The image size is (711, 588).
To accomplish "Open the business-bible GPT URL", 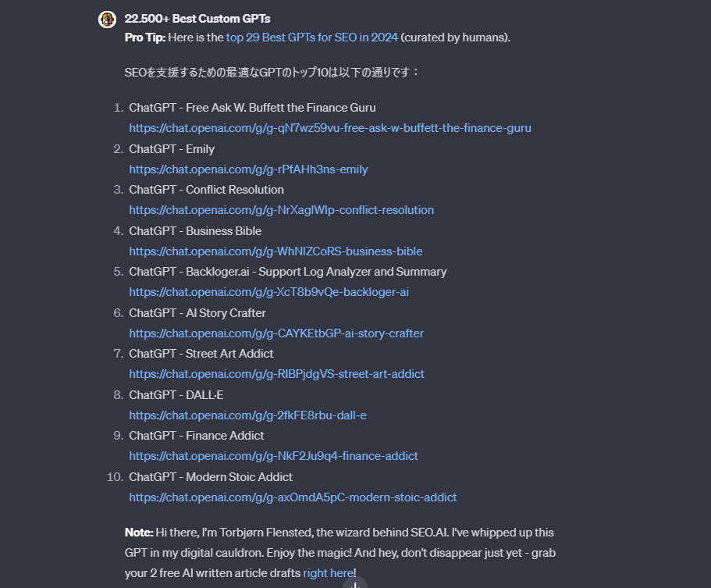I will (x=276, y=251).
